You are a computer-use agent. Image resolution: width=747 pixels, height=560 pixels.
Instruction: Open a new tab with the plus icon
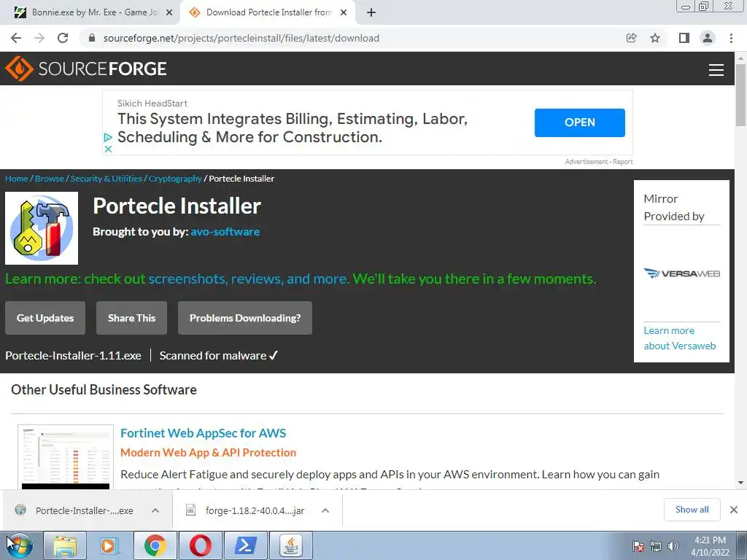371,13
